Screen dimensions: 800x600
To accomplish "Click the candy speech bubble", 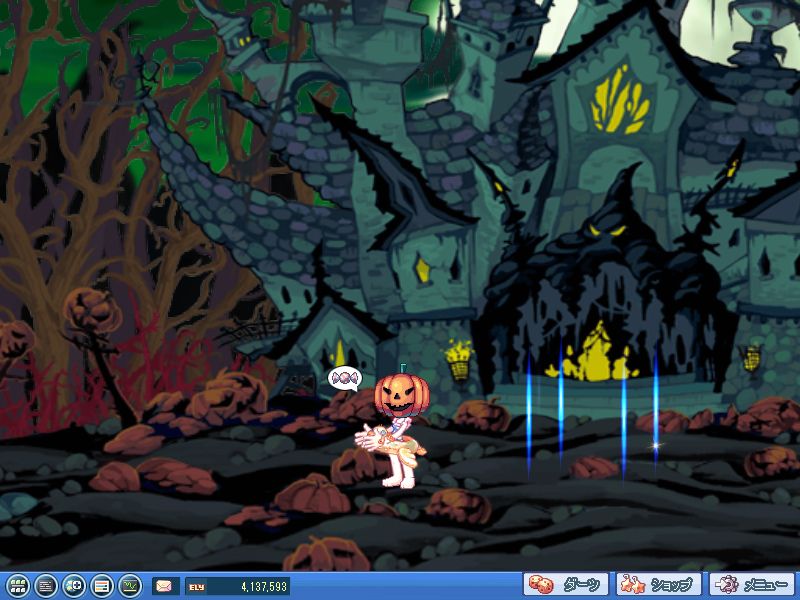I will coord(345,379).
